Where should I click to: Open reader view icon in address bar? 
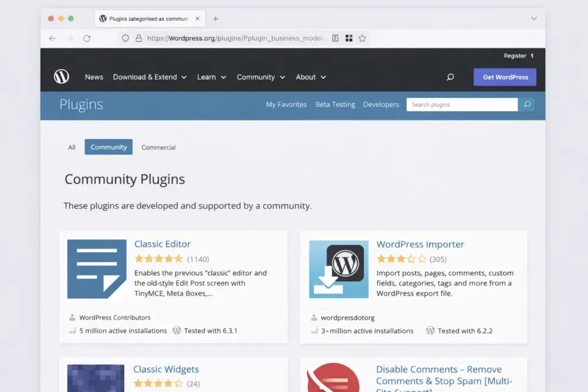[335, 38]
